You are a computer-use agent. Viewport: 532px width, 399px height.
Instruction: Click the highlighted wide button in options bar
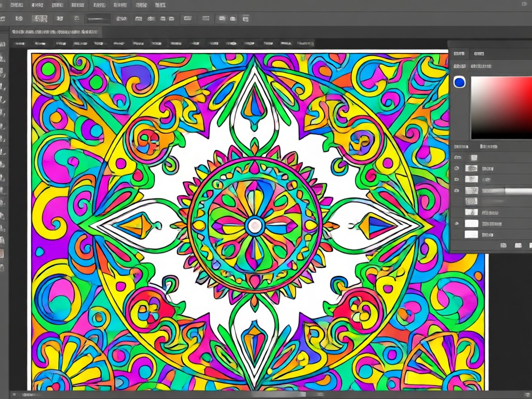pos(39,19)
